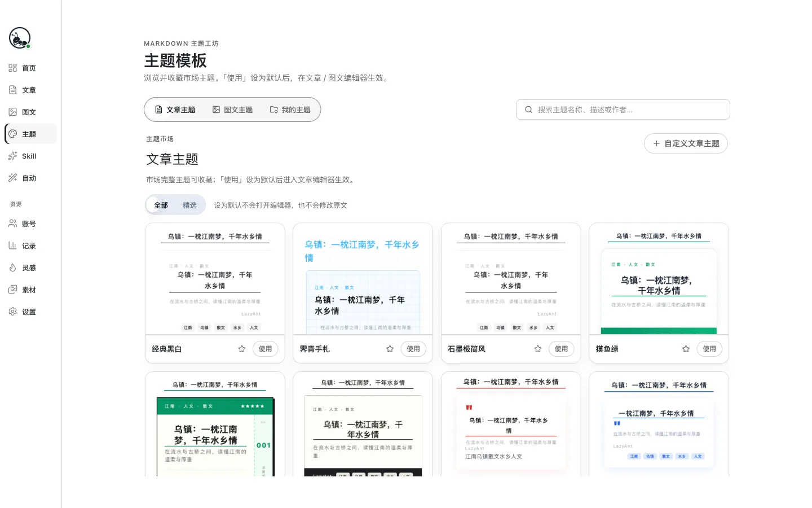Click the 主题市场 section label
Screen dimensions: 812x508
tap(160, 139)
